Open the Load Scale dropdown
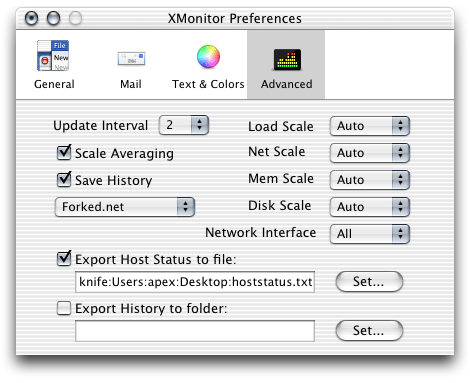This screenshot has width=470, height=383. 370,126
